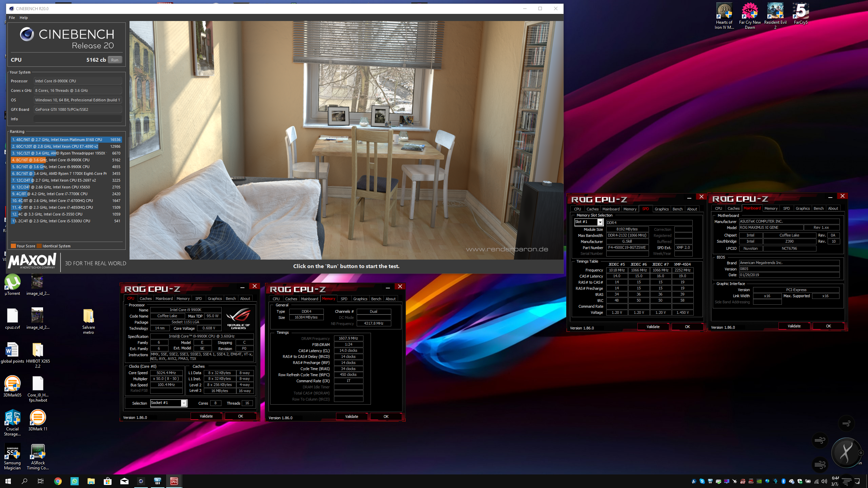The width and height of the screenshot is (868, 488).
Task: Open Microsoft Store from the taskbar
Action: click(108, 481)
